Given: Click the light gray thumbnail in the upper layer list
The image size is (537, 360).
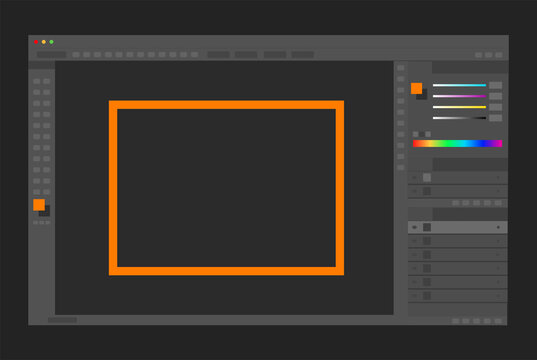Looking at the screenshot, I should (x=427, y=177).
